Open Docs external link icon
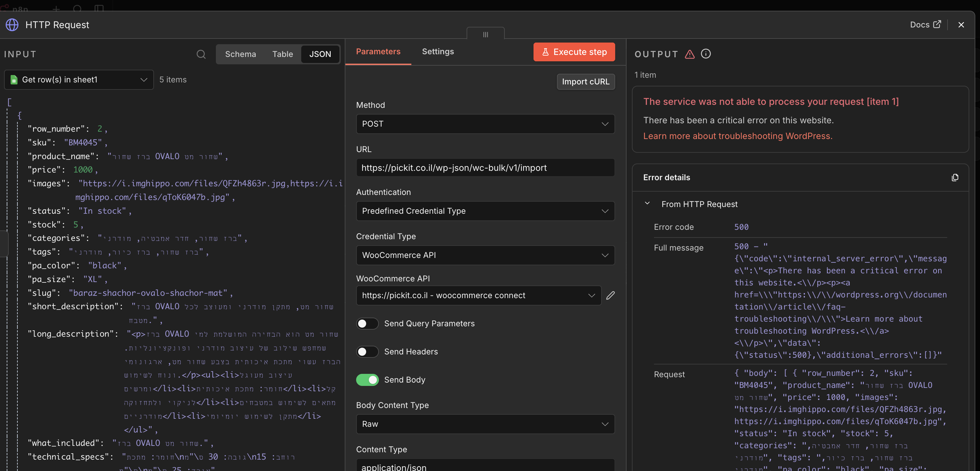Viewport: 980px width, 471px height. click(937, 24)
